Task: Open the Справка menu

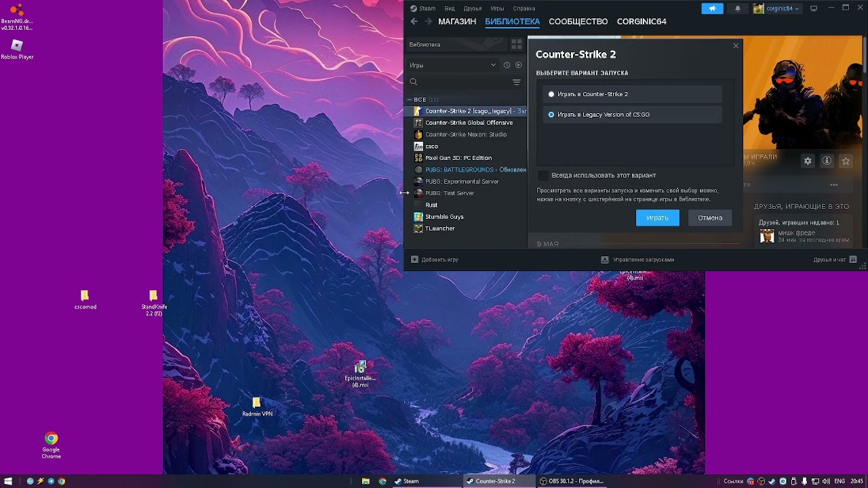Action: pos(524,8)
